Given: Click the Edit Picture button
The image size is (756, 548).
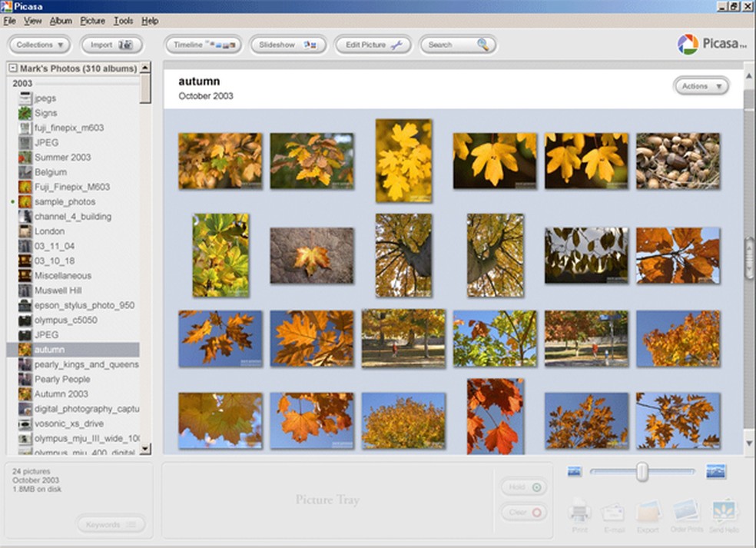Looking at the screenshot, I should 373,45.
